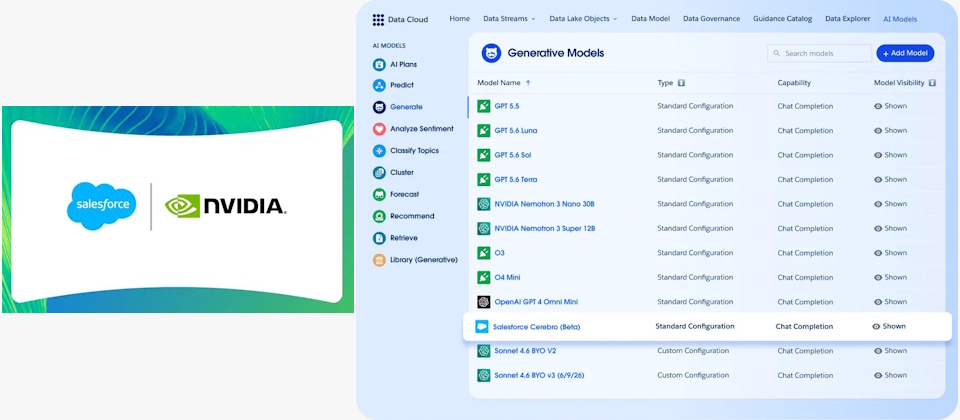
Task: Select Analyze Sentiment in the sidebar
Action: point(422,129)
